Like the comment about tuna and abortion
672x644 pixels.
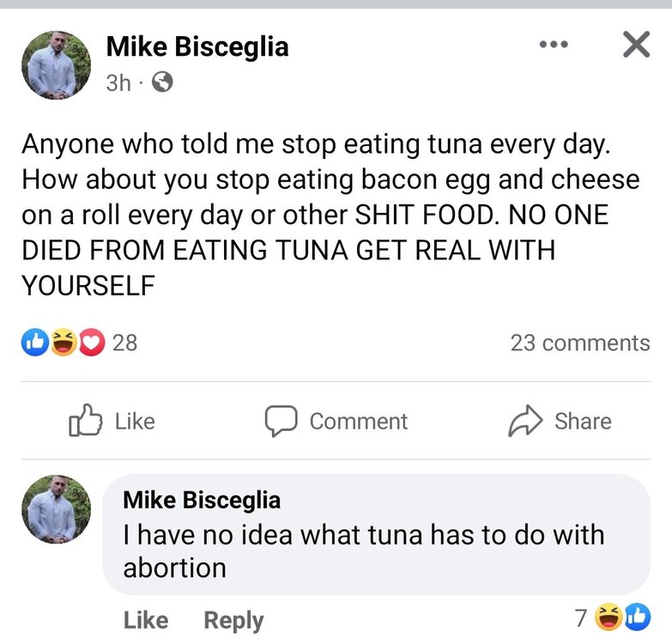point(146,619)
